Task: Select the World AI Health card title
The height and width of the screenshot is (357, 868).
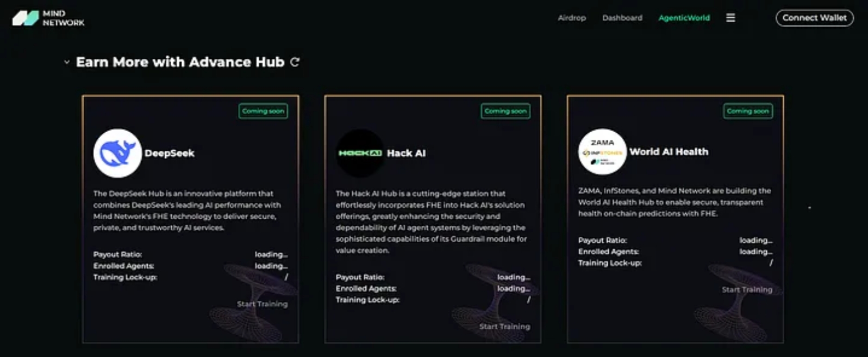Action: click(x=669, y=152)
